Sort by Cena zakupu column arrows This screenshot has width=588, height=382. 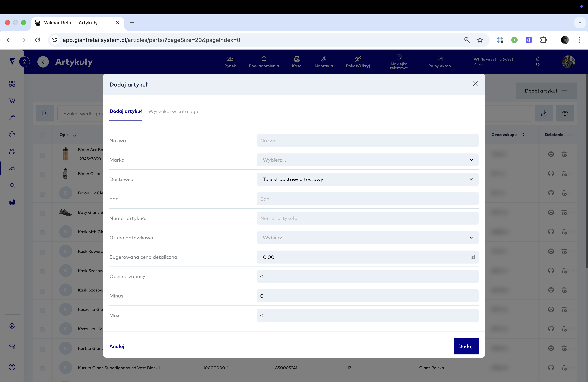tap(523, 134)
